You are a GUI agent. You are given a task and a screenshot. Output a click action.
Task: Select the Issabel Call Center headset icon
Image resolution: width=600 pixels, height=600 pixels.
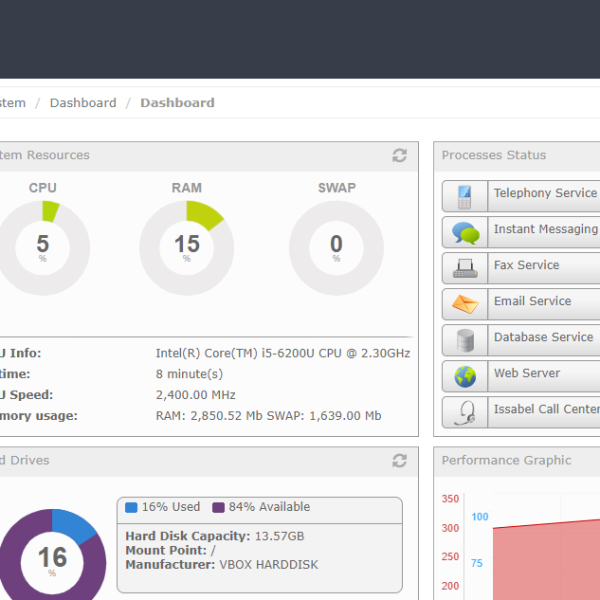click(x=465, y=412)
